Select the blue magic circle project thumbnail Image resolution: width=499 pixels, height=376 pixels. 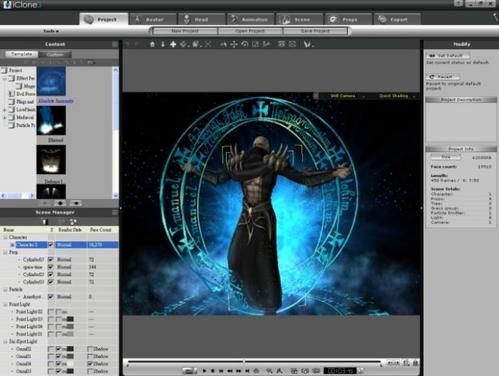51,81
